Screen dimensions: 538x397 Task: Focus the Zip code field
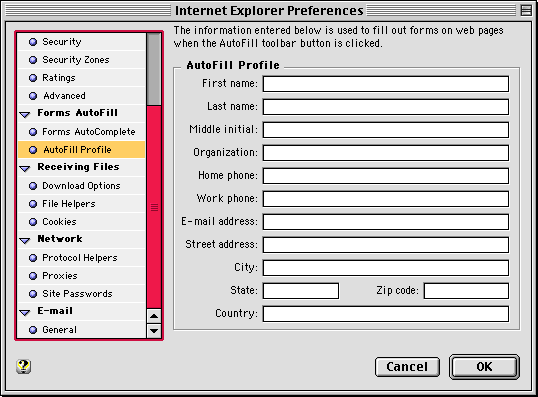click(x=466, y=291)
